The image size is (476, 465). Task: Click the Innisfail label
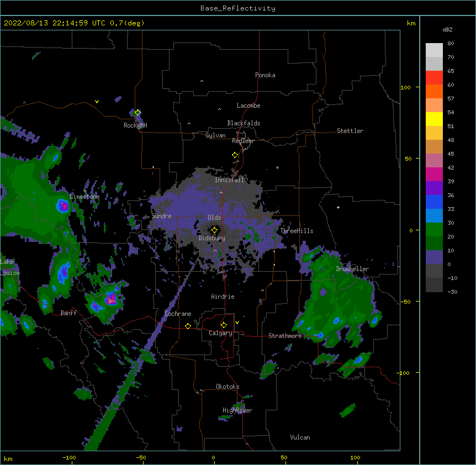229,180
